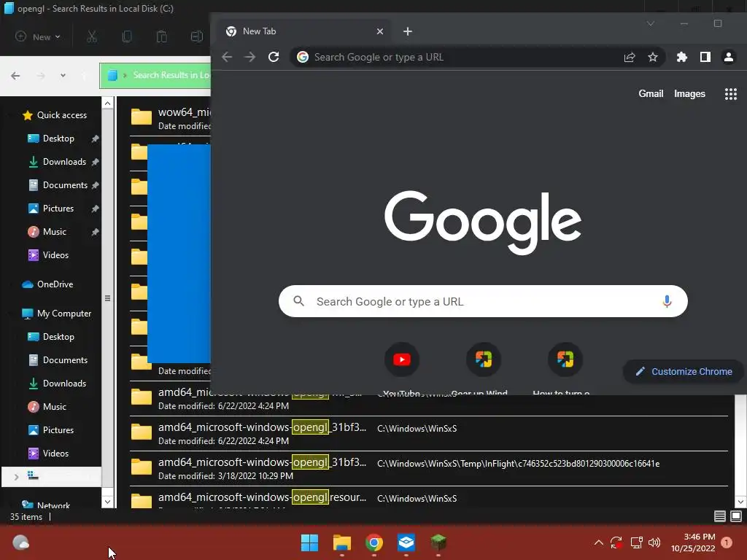This screenshot has height=560, width=747.
Task: Focus the Google search box on page
Action: coord(483,301)
